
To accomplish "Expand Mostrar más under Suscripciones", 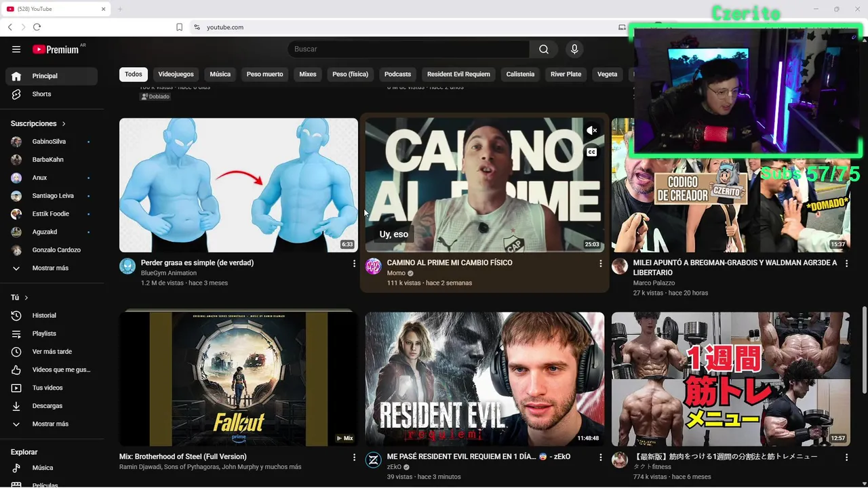I will [x=52, y=268].
